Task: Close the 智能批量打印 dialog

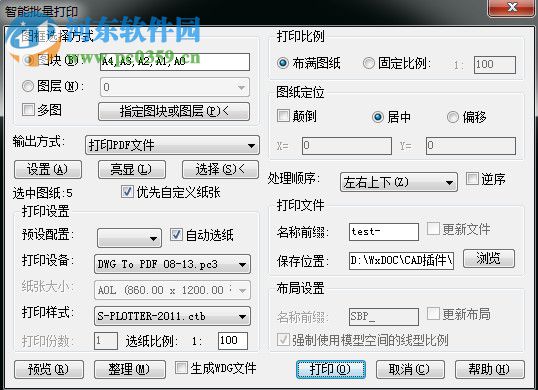Action: 512,7
